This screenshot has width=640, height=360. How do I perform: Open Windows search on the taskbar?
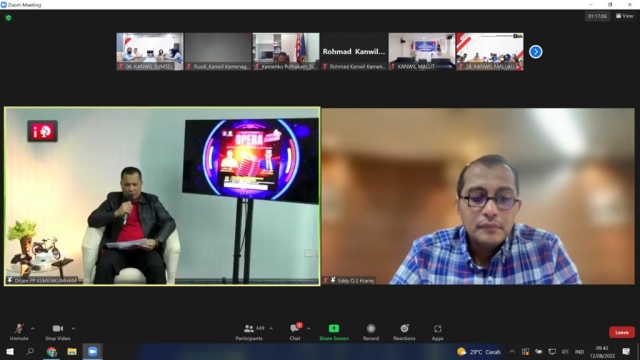(x=30, y=351)
